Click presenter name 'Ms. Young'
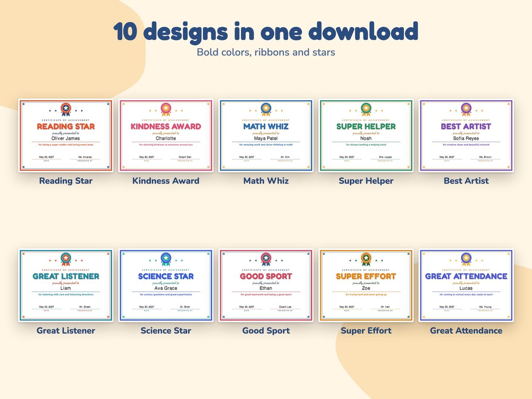Screen dimensions: 532x399 tap(486, 307)
